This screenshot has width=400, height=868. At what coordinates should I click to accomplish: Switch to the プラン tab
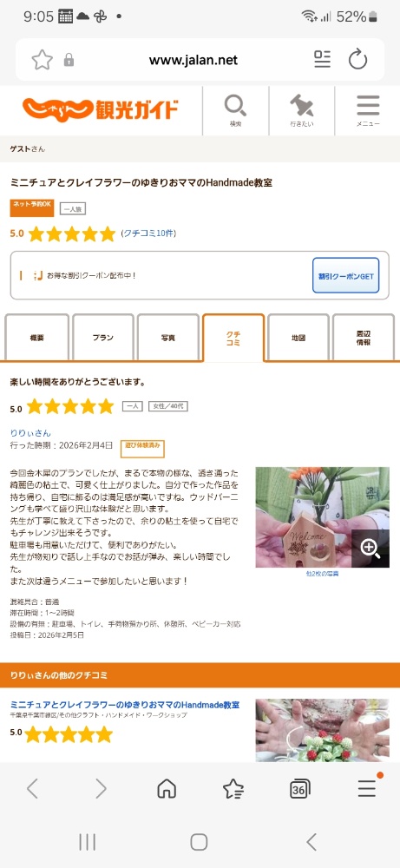[x=103, y=338]
